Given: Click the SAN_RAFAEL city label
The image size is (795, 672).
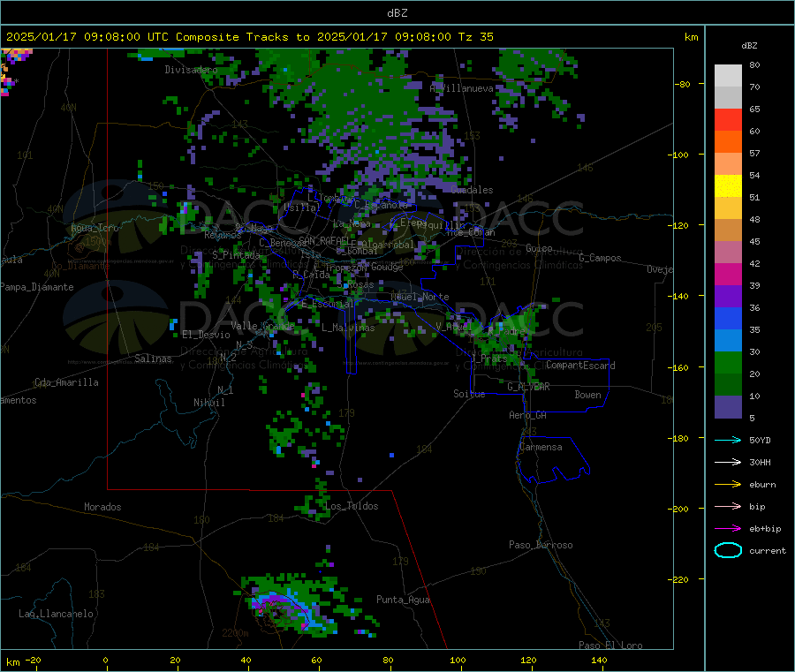Looking at the screenshot, I should point(323,240).
